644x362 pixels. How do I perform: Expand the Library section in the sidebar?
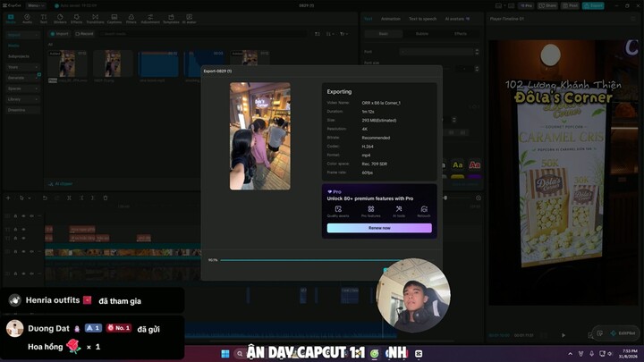(x=23, y=99)
